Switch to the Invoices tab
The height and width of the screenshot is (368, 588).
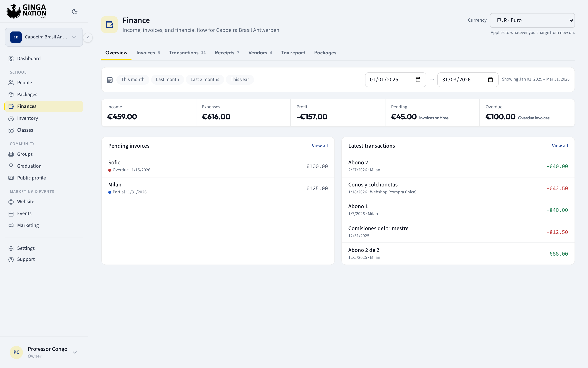click(x=148, y=53)
